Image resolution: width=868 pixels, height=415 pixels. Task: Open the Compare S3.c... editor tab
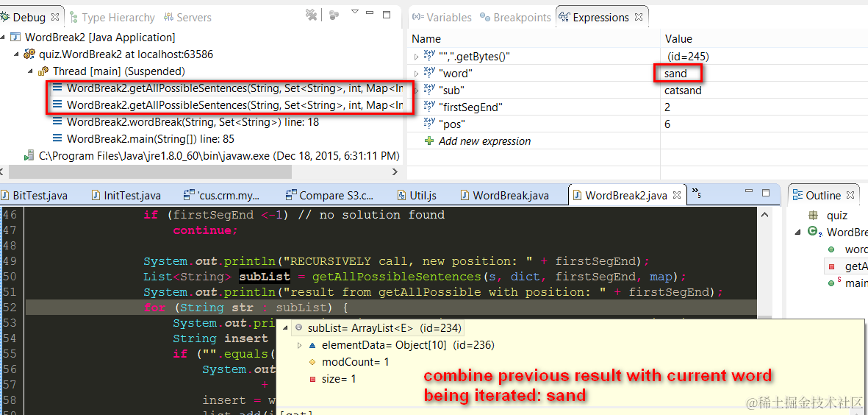click(x=329, y=195)
